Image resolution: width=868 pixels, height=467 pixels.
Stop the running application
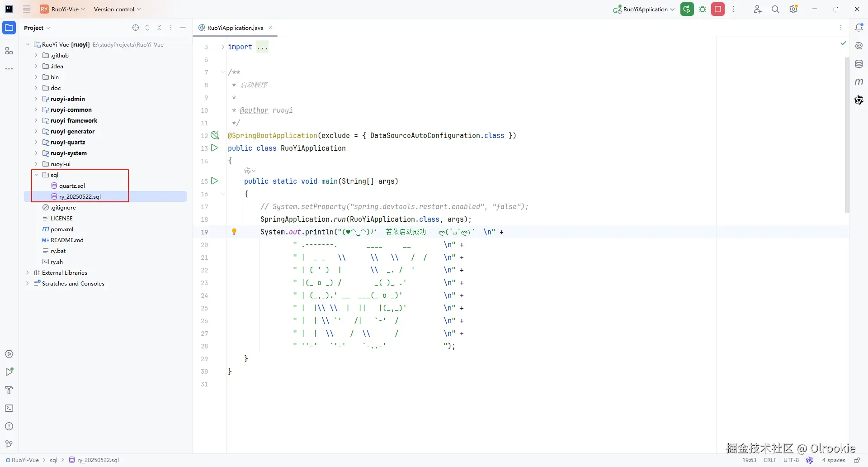pyautogui.click(x=718, y=9)
